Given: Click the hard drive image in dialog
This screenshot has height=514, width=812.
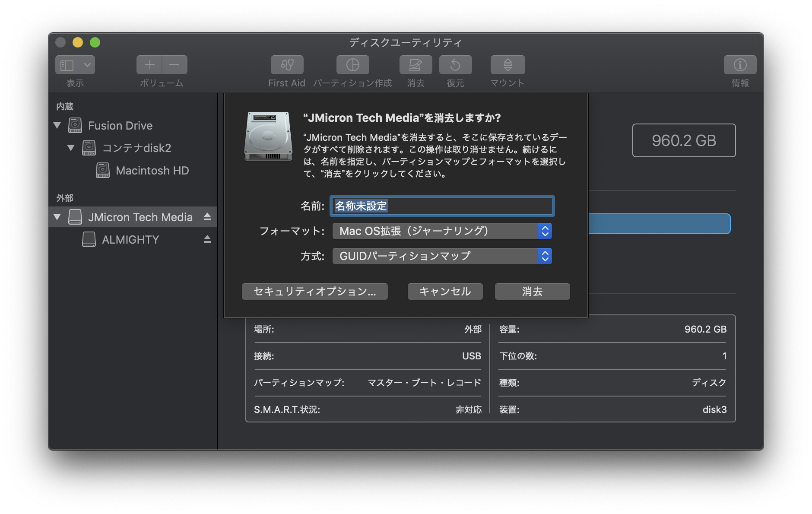Looking at the screenshot, I should (268, 136).
